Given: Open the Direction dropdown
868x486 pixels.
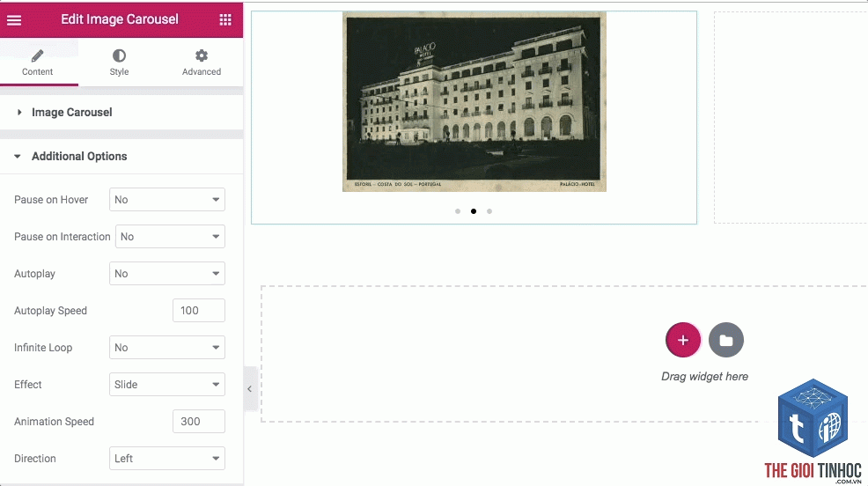Looking at the screenshot, I should (167, 459).
